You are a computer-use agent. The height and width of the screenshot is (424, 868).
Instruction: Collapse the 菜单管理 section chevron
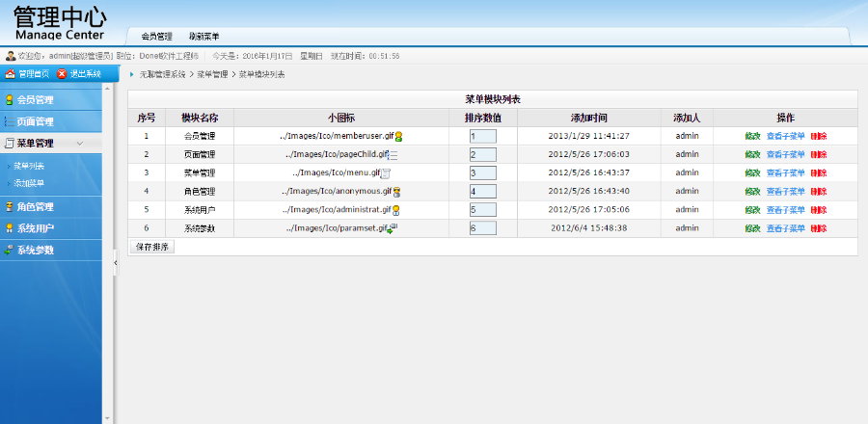point(80,144)
